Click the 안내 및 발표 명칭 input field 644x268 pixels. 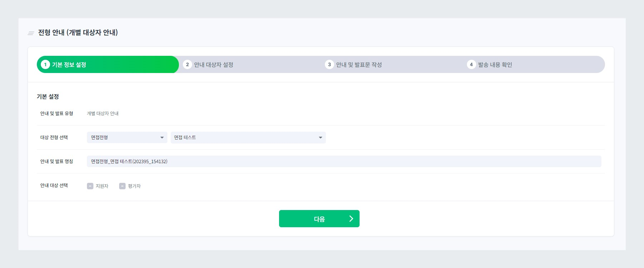[344, 161]
